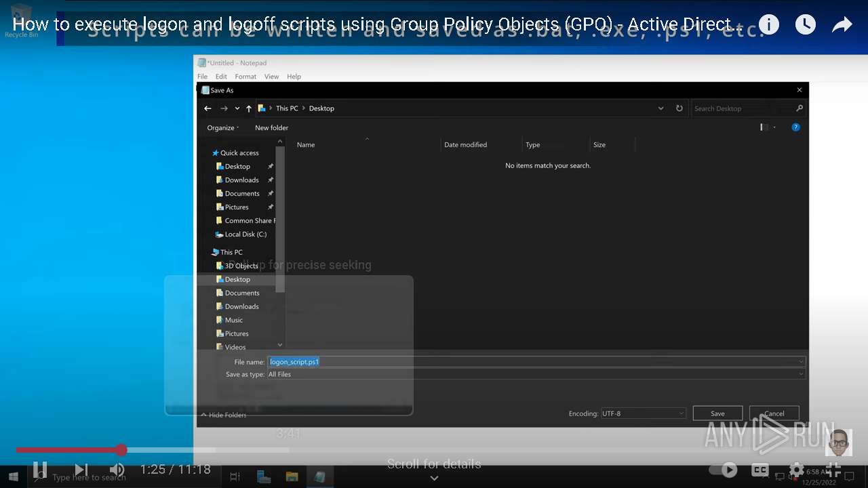This screenshot has width=868, height=488.
Task: Go up one folder level
Action: [x=249, y=108]
